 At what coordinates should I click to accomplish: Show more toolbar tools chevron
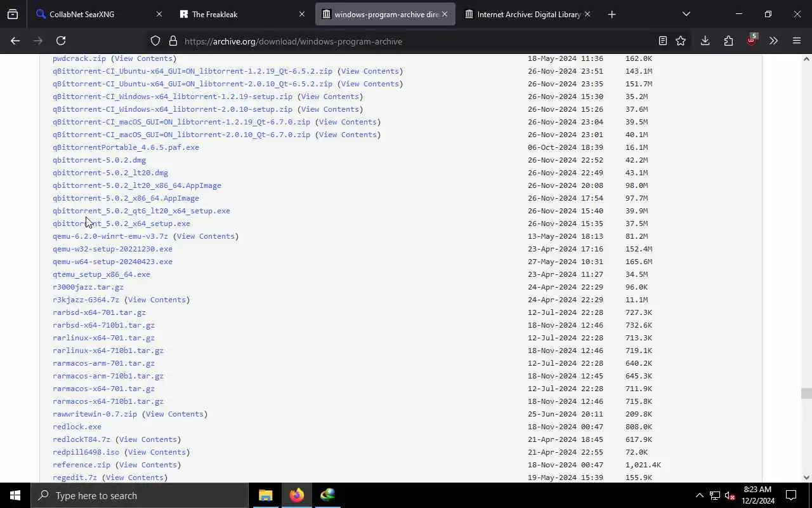(x=773, y=41)
